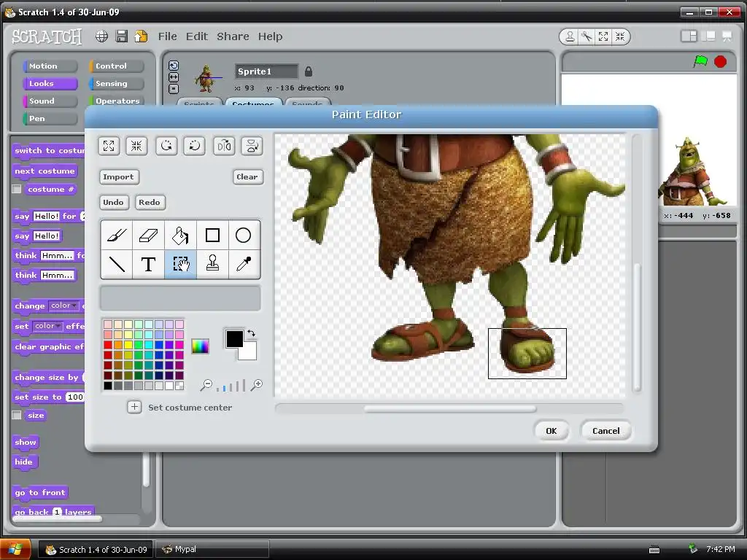Swap foreground and background colors
747x560 pixels.
pyautogui.click(x=251, y=333)
